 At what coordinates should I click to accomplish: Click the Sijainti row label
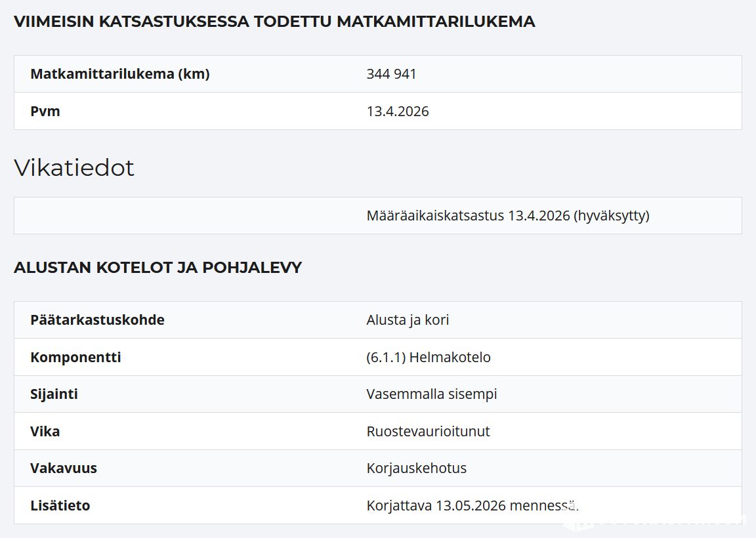tap(54, 394)
